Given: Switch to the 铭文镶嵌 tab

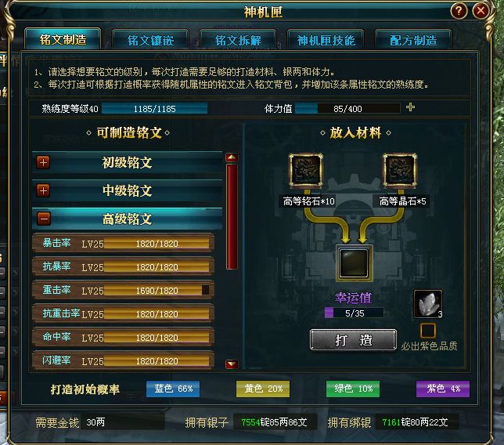Looking at the screenshot, I should pyautogui.click(x=150, y=40).
